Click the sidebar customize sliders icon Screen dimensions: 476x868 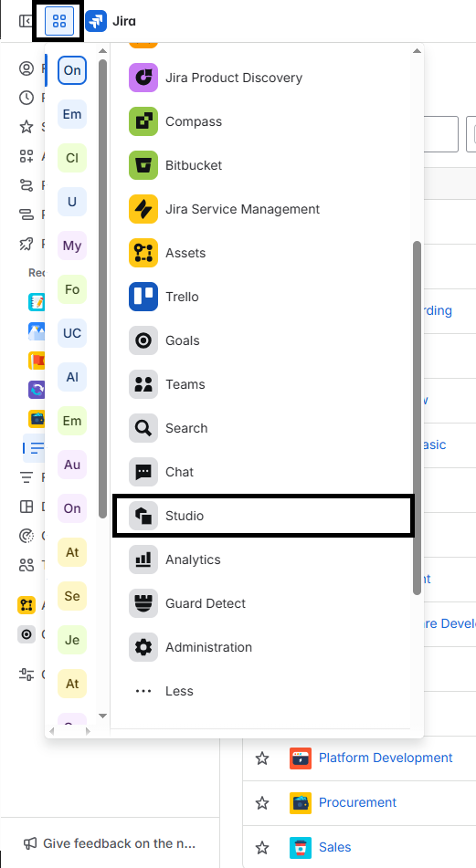pos(26,675)
